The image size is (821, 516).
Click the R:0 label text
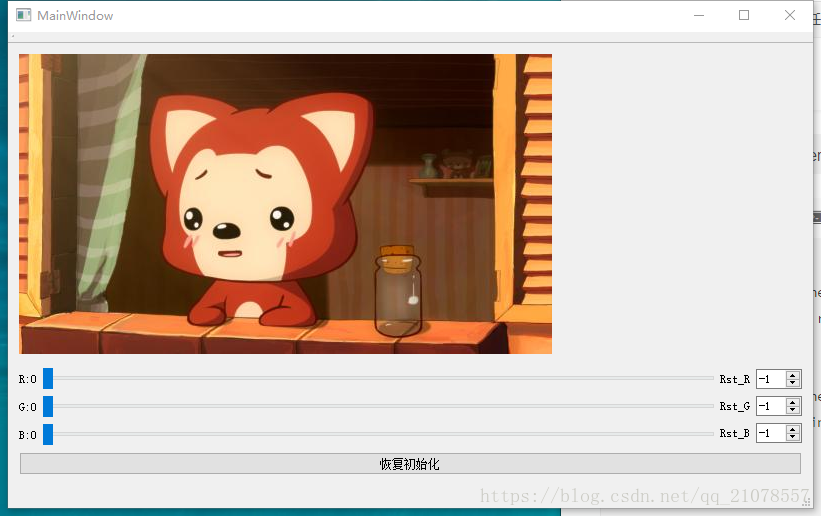[x=28, y=379]
